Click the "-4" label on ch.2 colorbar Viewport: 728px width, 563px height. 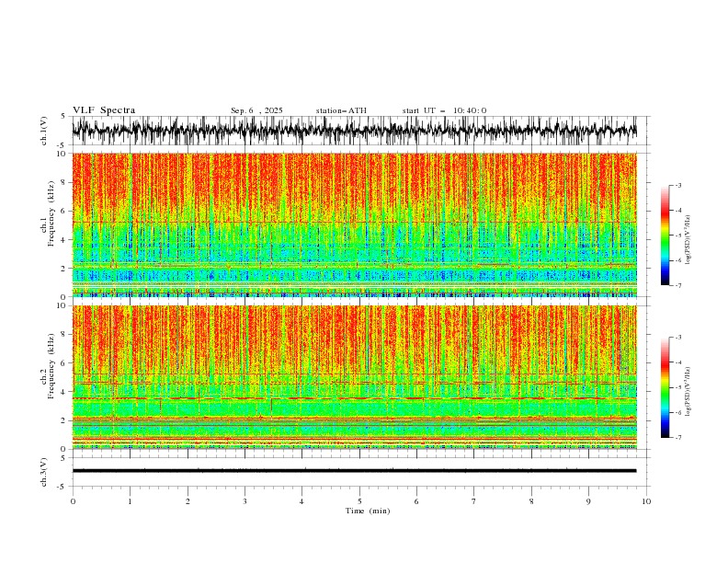click(x=677, y=362)
